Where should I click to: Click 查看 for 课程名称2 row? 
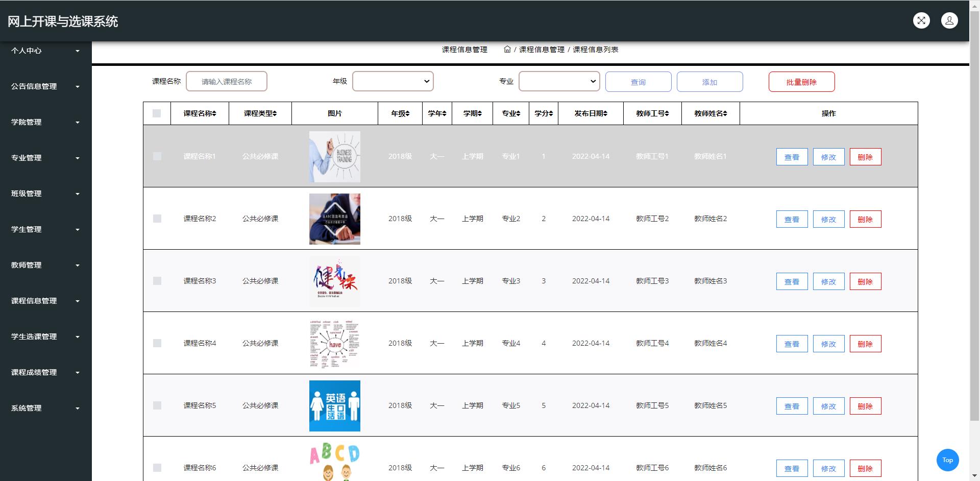click(x=792, y=219)
